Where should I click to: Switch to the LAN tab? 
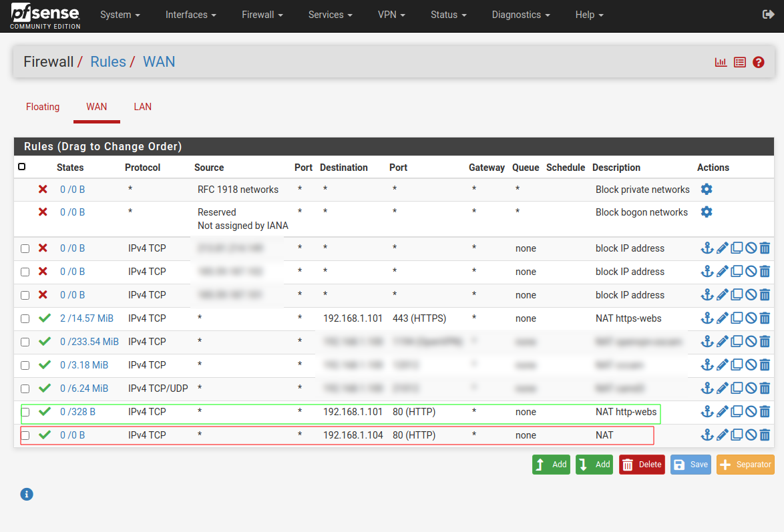click(x=142, y=107)
